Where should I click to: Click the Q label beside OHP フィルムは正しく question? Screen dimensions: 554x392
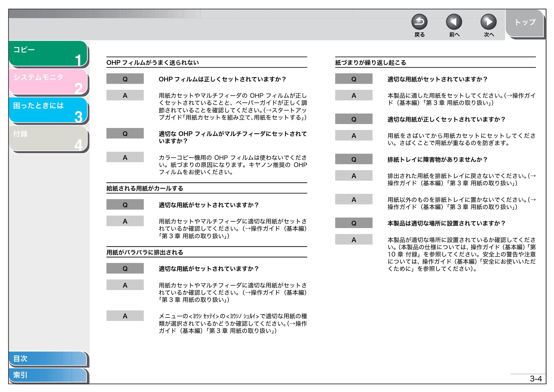[125, 79]
